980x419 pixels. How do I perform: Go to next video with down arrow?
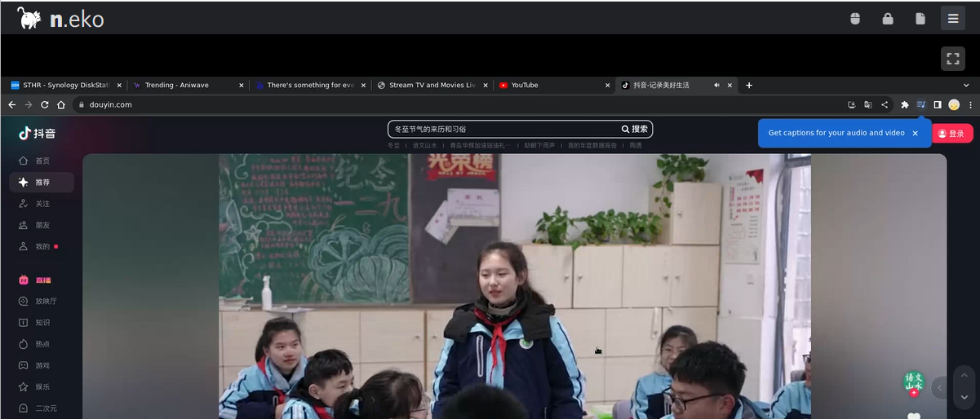[x=964, y=397]
